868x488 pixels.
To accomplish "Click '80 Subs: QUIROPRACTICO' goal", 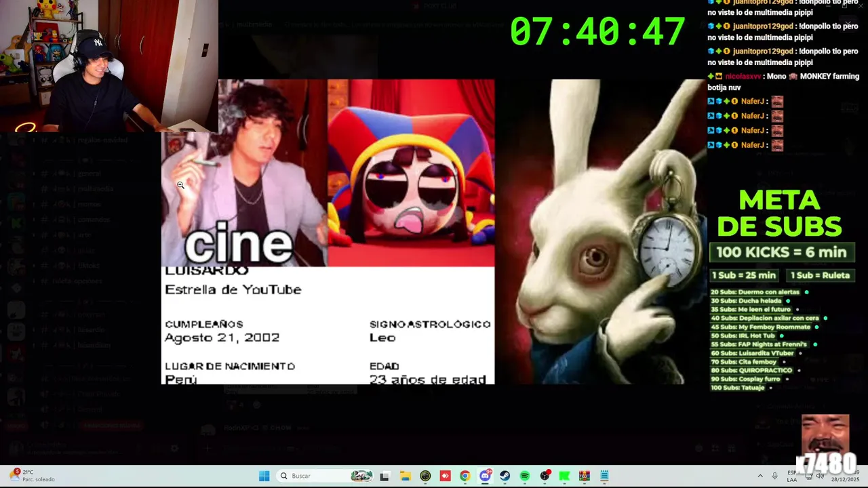I will 751,370.
